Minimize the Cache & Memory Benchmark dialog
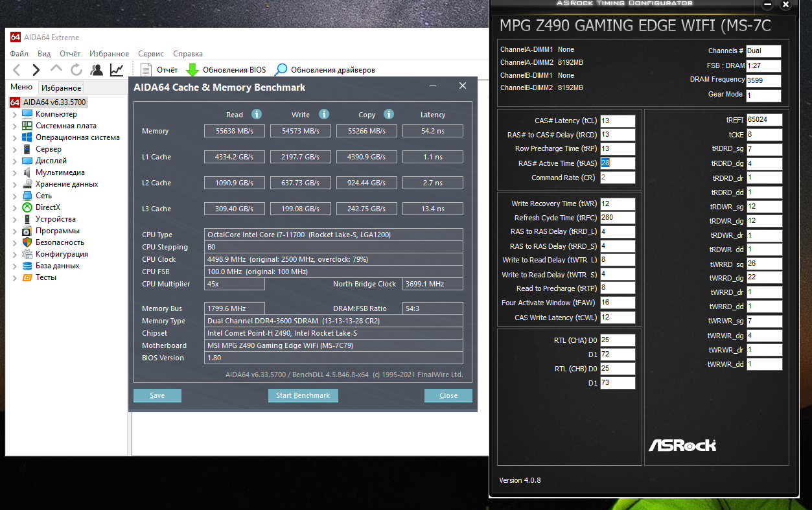Viewport: 812px width, 510px height. click(x=434, y=86)
